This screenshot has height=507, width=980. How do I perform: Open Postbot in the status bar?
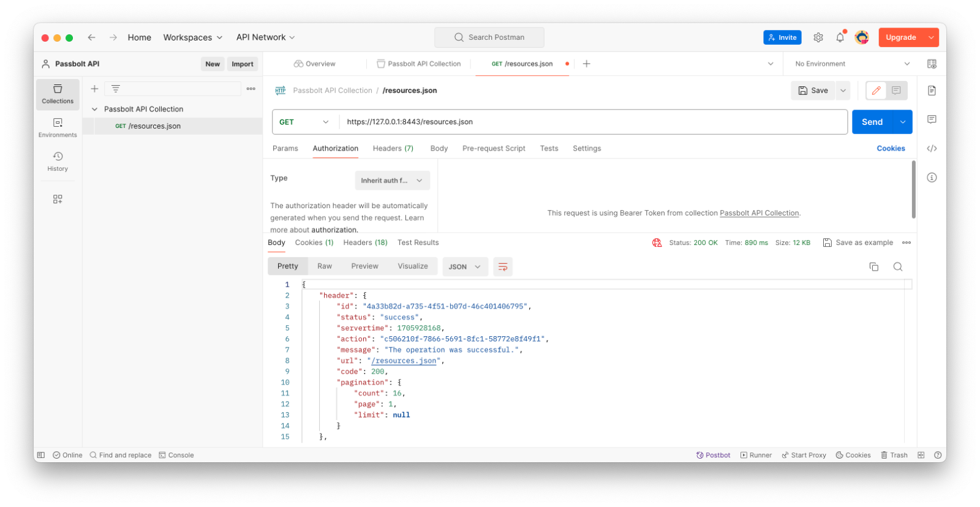click(x=713, y=455)
